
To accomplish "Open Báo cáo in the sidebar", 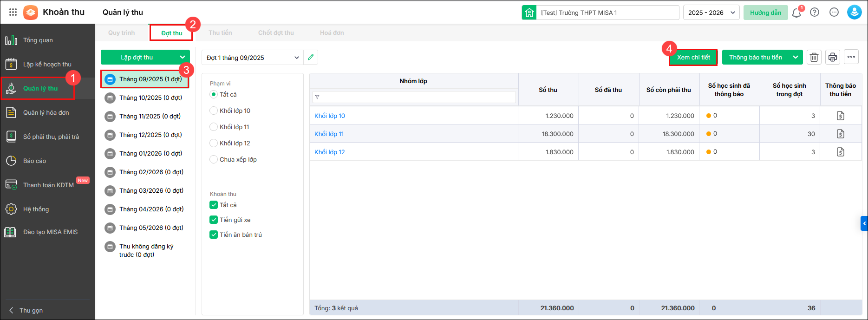I will (35, 161).
